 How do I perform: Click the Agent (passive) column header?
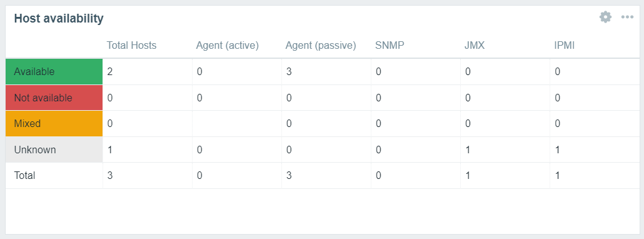point(320,45)
